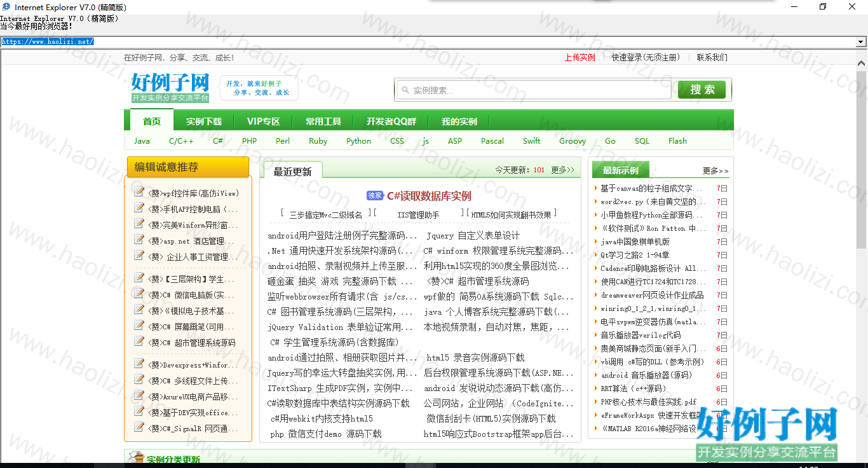Open php 微信支付demo 源码下载

pyautogui.click(x=325, y=434)
